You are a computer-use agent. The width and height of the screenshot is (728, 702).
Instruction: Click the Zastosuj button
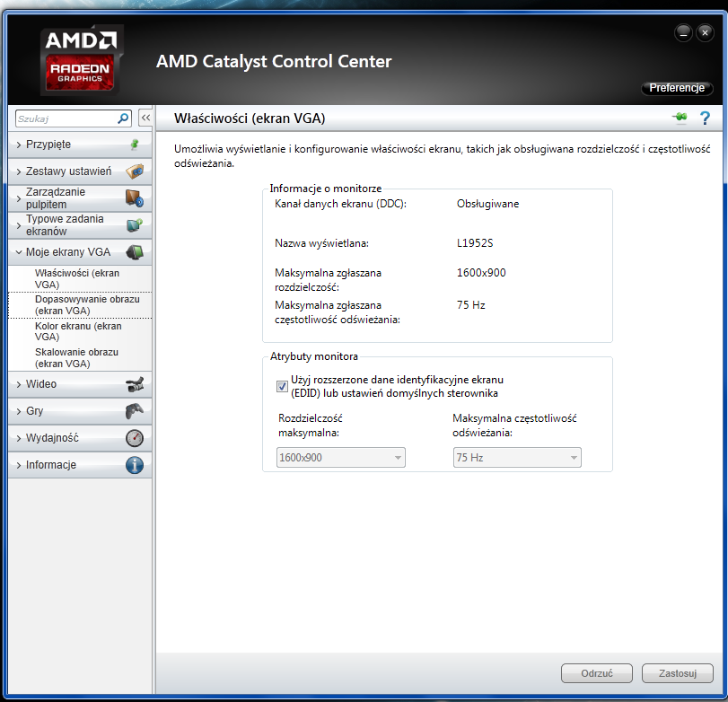(678, 673)
